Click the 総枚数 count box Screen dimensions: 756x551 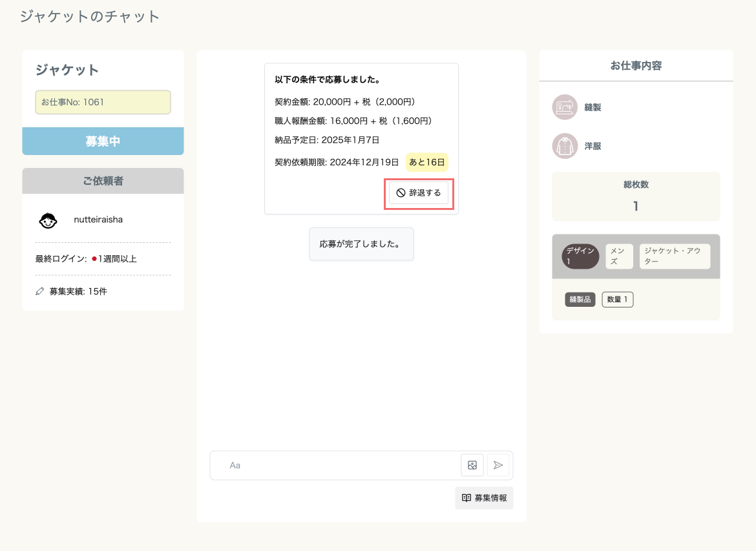coord(636,196)
